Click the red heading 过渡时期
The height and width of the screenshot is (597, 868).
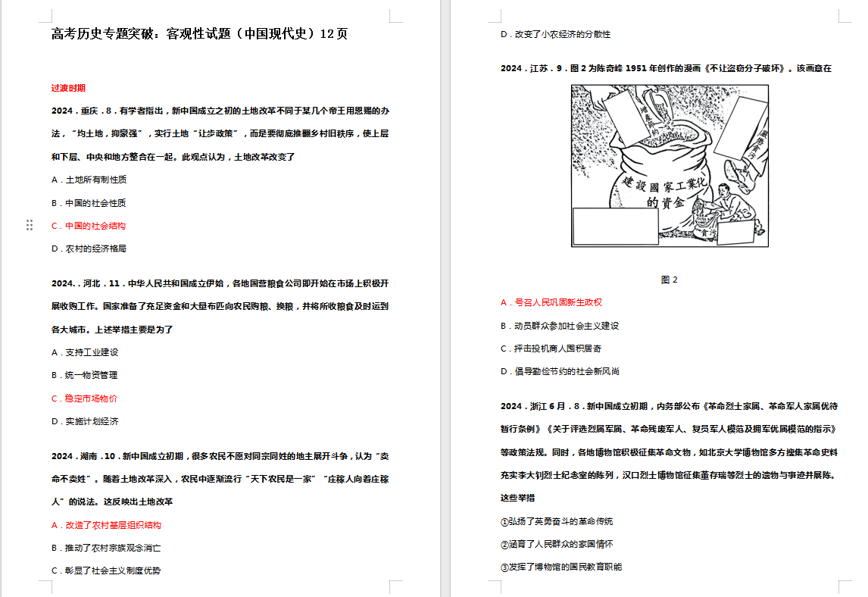pos(68,88)
